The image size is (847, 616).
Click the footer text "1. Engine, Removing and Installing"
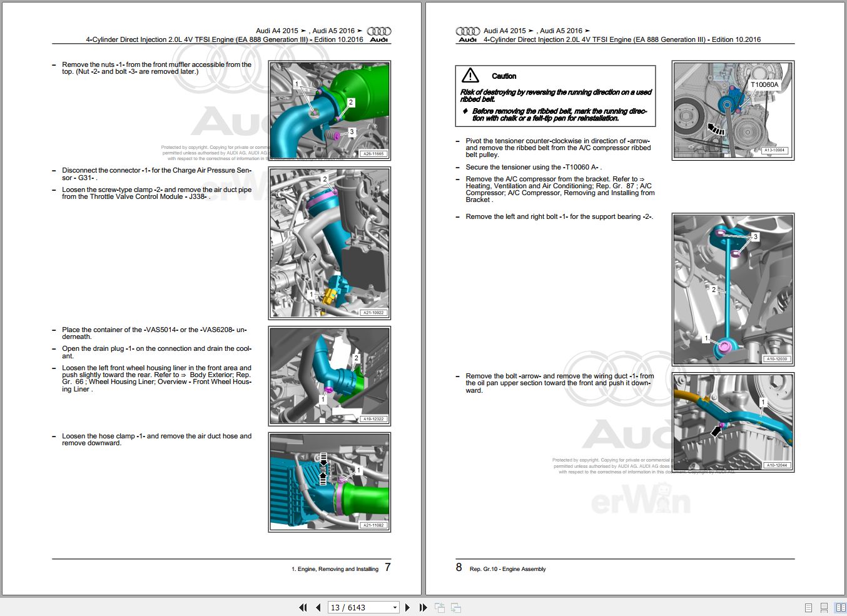pos(335,569)
